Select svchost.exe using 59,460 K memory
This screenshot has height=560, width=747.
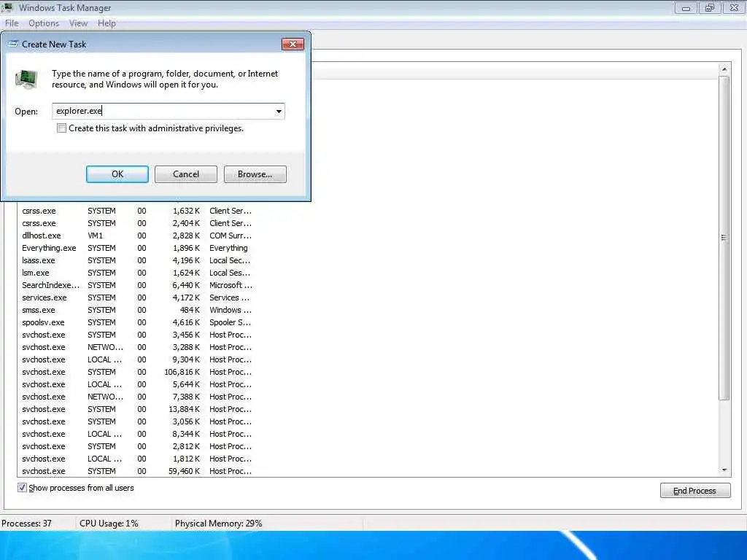click(136, 471)
